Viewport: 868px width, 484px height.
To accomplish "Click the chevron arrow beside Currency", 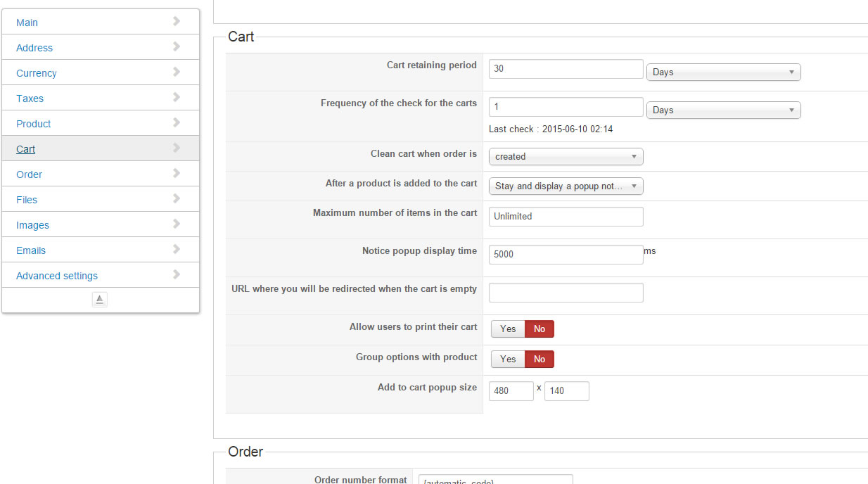I will 177,72.
